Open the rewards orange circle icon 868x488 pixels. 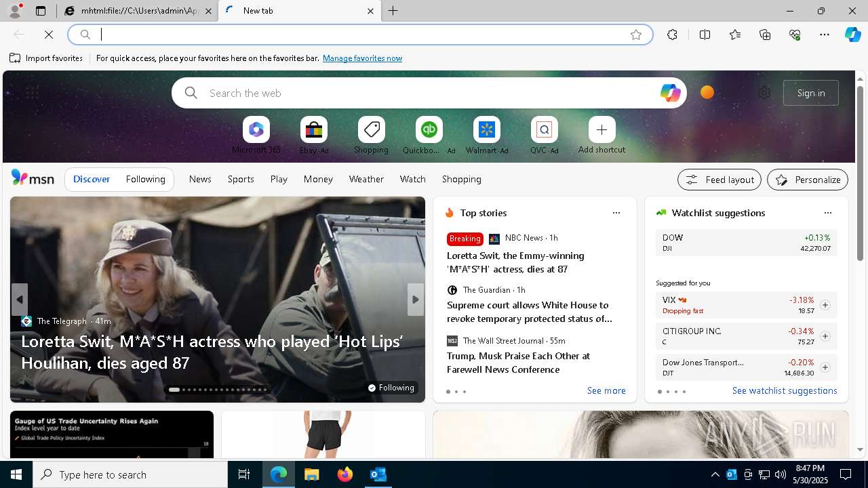tap(707, 92)
